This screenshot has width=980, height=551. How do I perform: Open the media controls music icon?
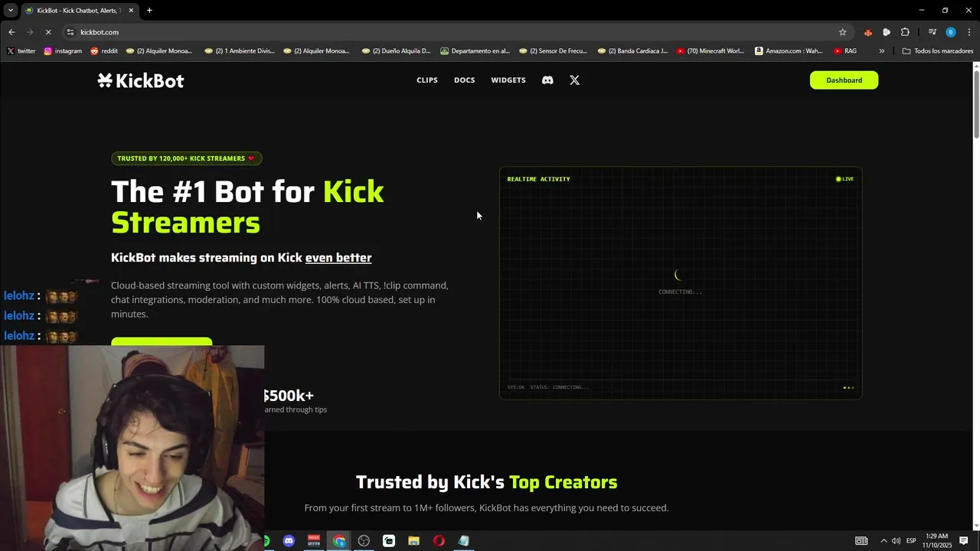coord(932,32)
